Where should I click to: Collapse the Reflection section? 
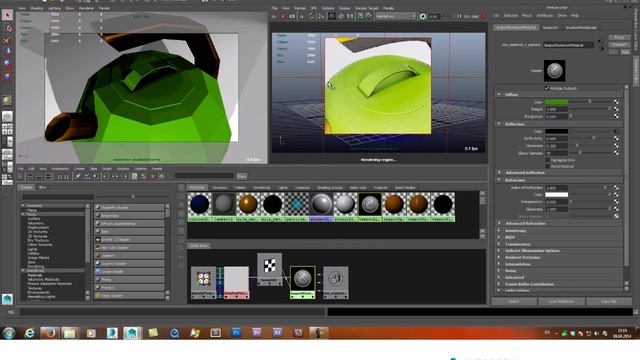tap(499, 124)
